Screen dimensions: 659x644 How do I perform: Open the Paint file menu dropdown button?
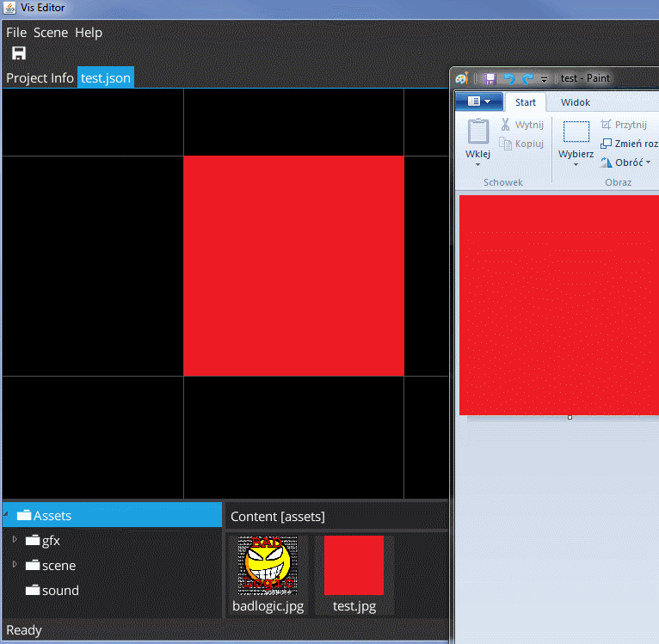tap(479, 101)
